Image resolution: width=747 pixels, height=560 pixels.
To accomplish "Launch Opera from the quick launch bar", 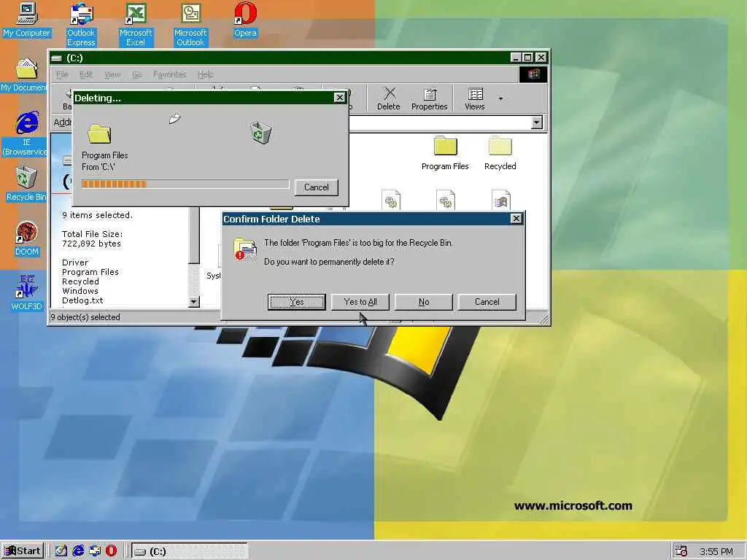I will tap(111, 551).
